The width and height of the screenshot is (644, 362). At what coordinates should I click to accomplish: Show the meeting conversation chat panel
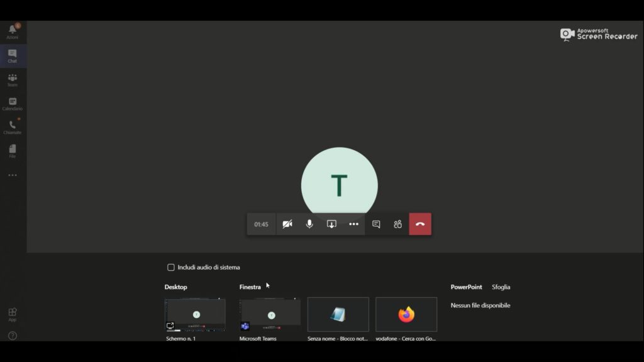(x=376, y=224)
